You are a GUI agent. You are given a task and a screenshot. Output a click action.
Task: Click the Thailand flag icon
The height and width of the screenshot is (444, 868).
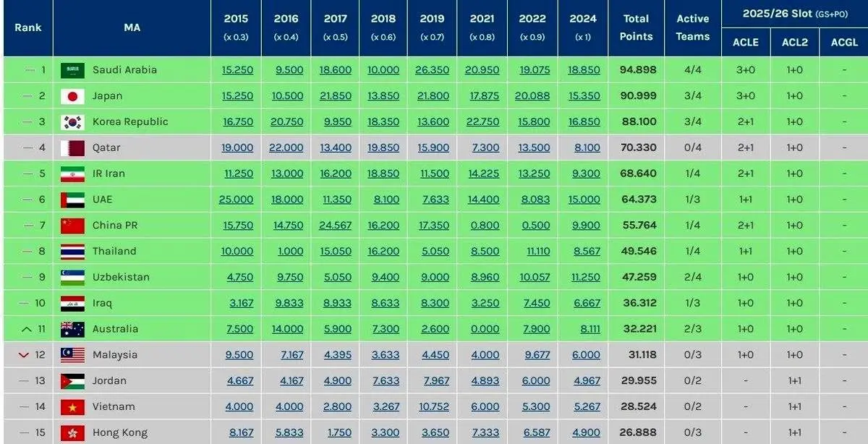pyautogui.click(x=72, y=251)
